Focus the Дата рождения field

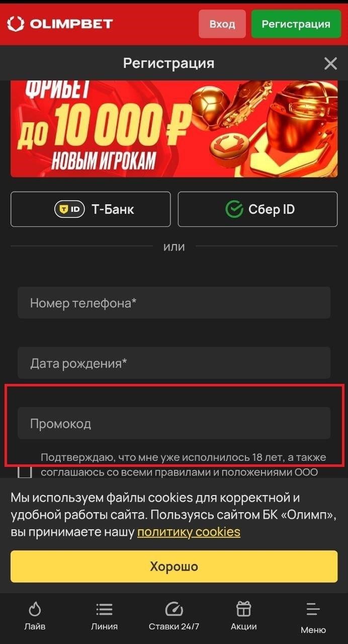tap(174, 363)
